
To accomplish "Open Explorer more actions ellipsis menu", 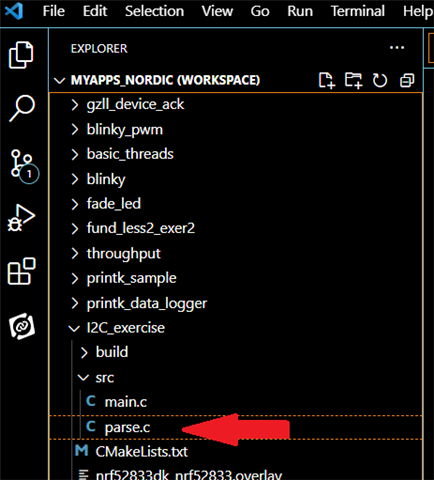I will pos(397,48).
